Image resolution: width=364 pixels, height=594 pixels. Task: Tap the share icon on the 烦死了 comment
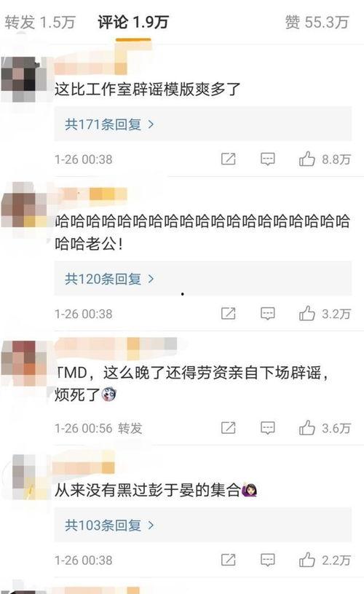coord(229,428)
